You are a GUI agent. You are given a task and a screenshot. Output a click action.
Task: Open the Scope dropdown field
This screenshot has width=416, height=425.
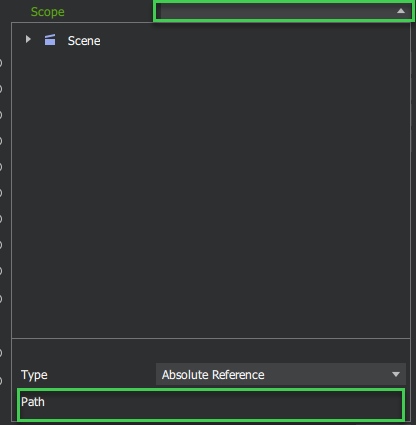tap(283, 11)
